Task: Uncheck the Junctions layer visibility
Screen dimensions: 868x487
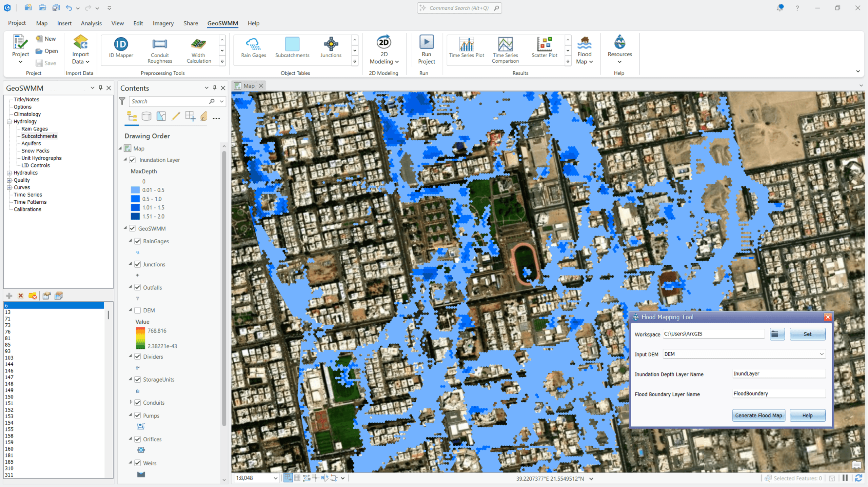Action: tap(138, 264)
